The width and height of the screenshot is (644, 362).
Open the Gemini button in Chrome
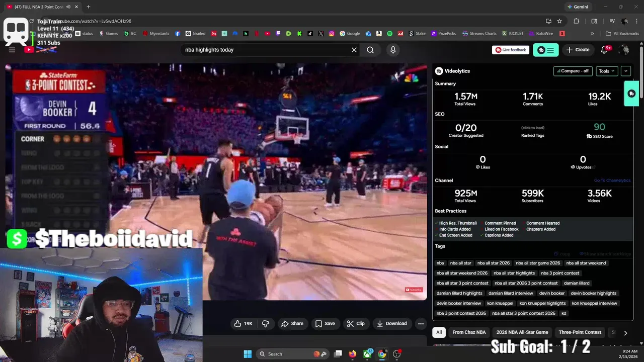(x=577, y=7)
